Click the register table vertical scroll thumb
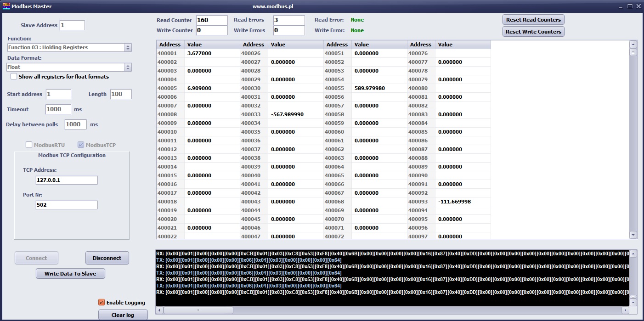 point(633,52)
